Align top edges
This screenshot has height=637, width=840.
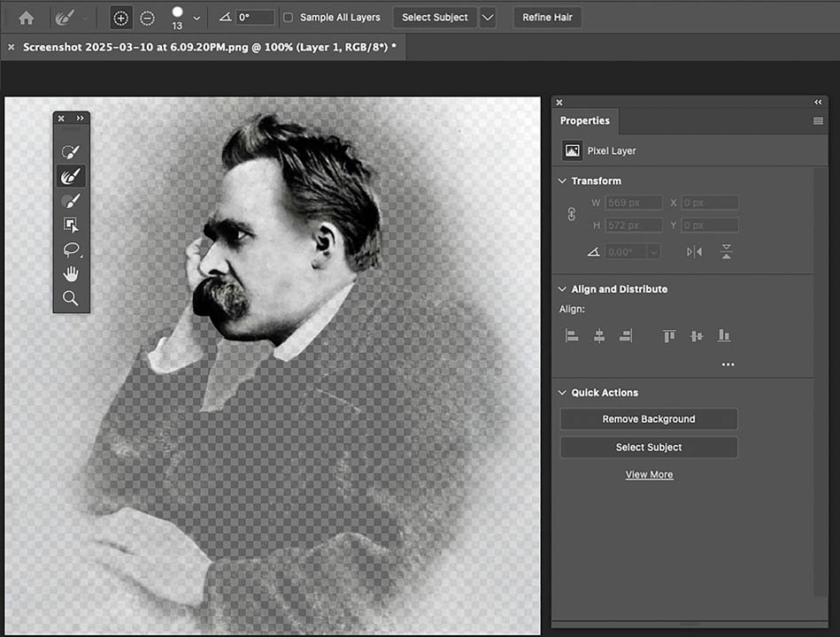point(669,335)
